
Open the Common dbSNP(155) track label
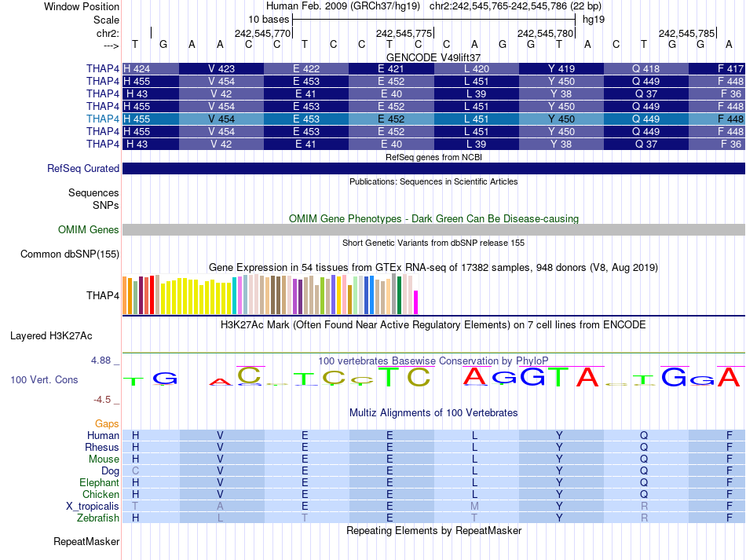coord(70,254)
